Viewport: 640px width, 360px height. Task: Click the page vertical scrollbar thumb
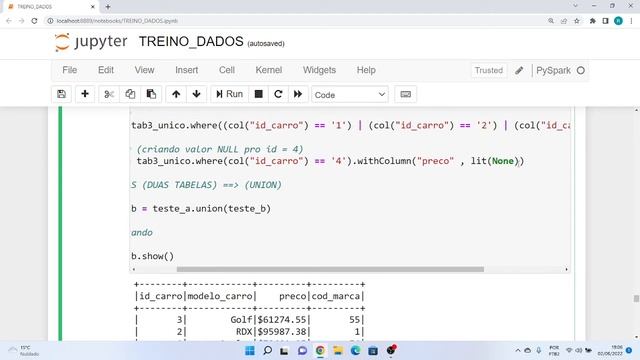tap(636, 299)
